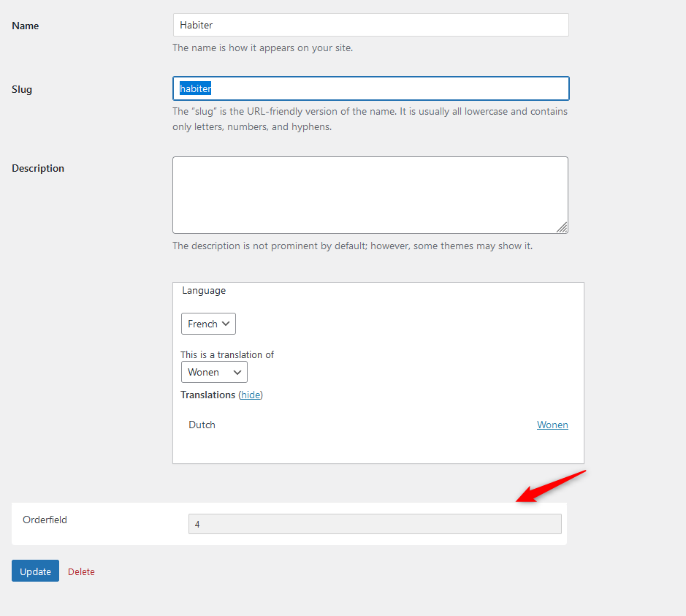This screenshot has height=616, width=686.
Task: Focus the Slug field with habiter
Action: [x=370, y=88]
